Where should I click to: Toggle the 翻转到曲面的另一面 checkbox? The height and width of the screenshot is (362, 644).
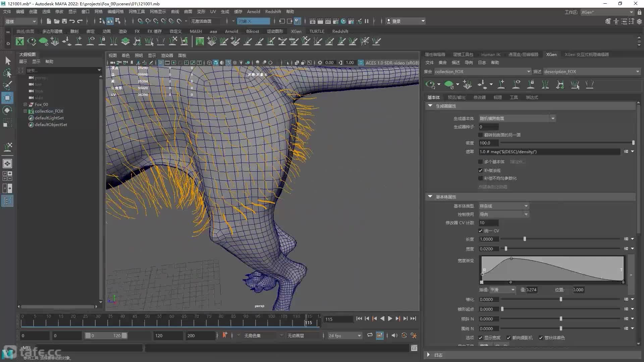pos(480,135)
